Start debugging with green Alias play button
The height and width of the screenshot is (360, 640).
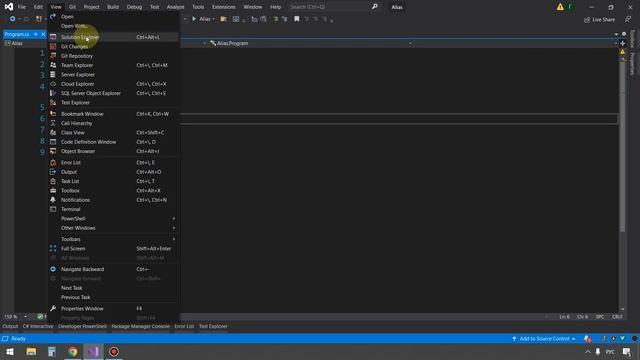pos(202,19)
